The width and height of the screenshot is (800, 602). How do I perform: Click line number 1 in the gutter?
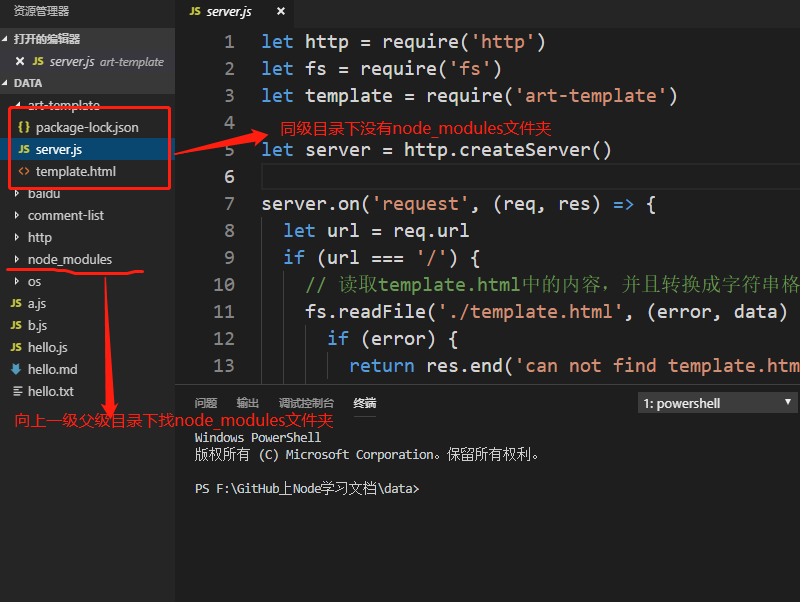point(230,42)
